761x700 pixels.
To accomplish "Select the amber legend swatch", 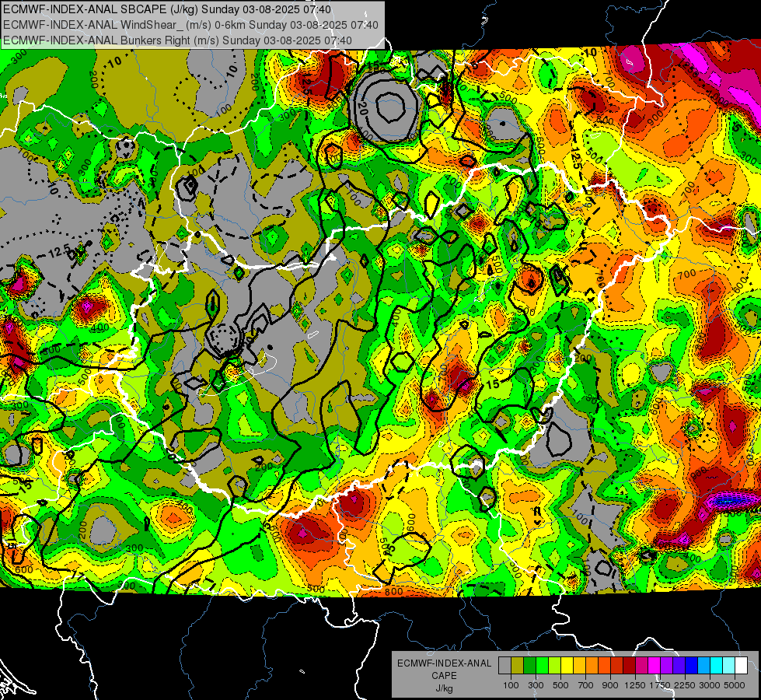I will tap(579, 665).
